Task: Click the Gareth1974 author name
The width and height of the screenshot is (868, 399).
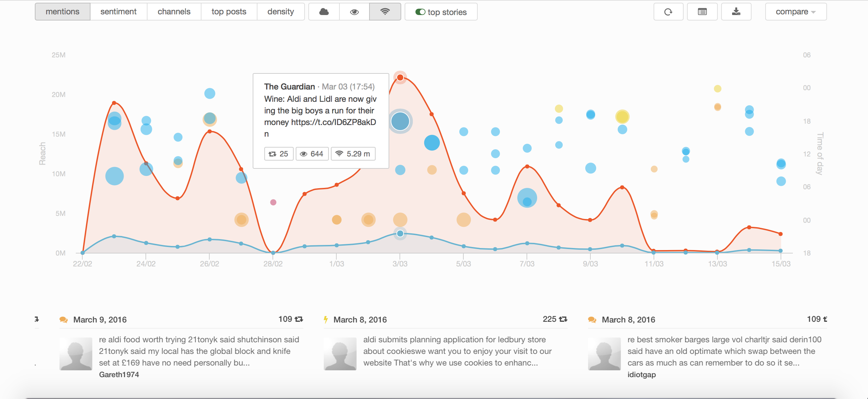Action: pyautogui.click(x=119, y=374)
